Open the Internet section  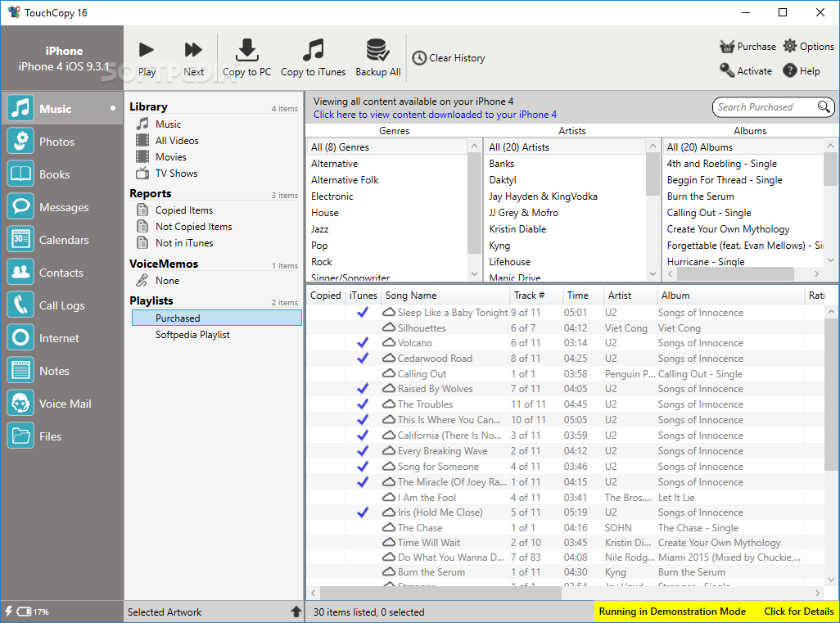61,338
